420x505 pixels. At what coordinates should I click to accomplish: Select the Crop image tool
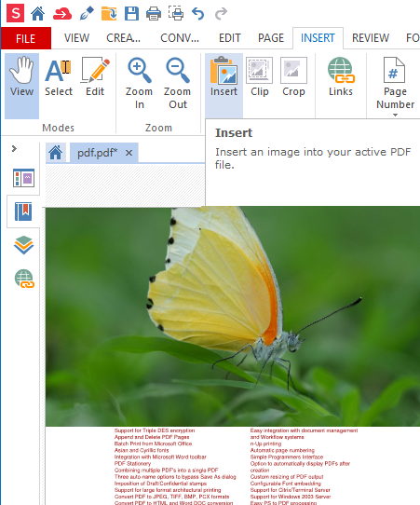[293, 77]
